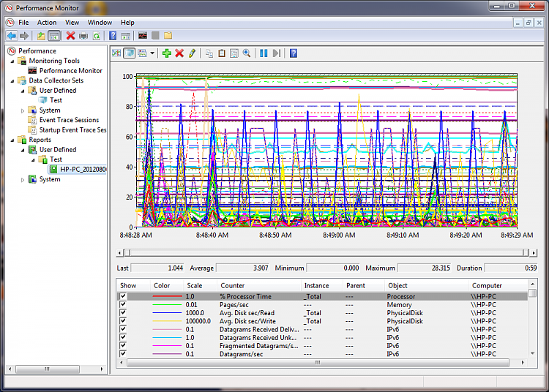549x392 pixels.
Task: Uncheck Show for Datagrams Received Unk...
Action: pos(123,337)
